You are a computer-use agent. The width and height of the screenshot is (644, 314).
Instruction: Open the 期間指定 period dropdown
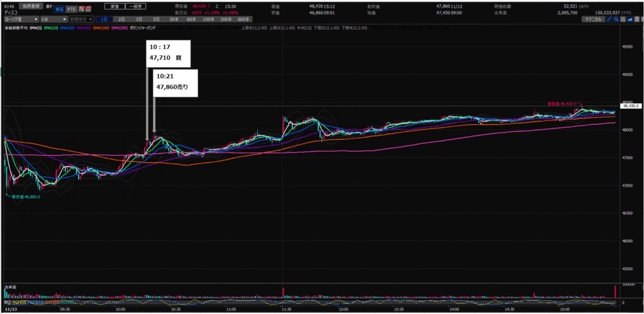tap(80, 20)
